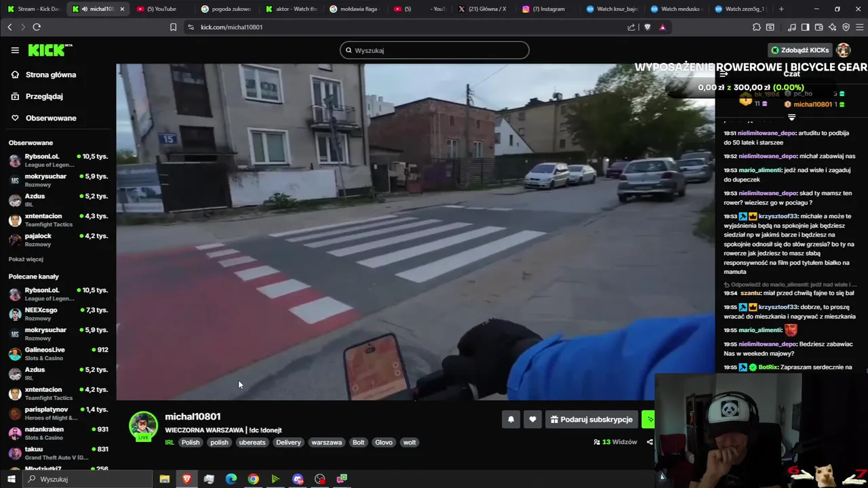Viewport: 868px width, 488px height.
Task: Open Microsoft Edge from taskbar
Action: pos(231,479)
